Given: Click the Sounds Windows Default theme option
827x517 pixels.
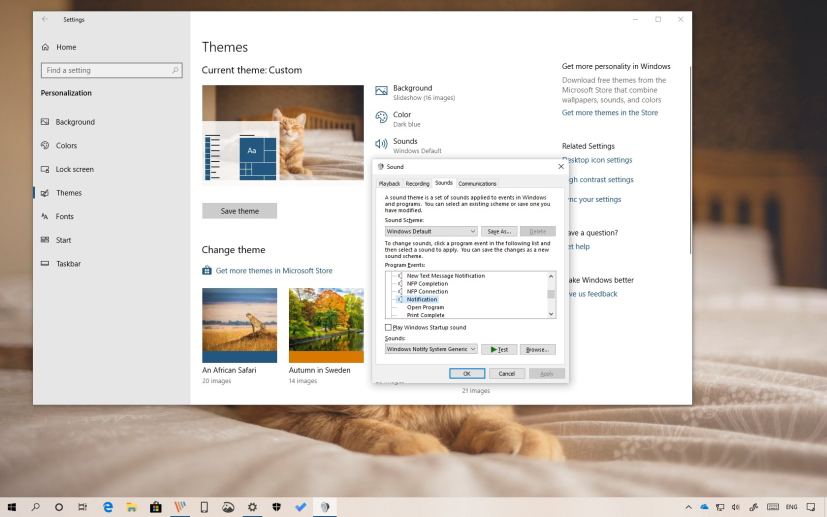Looking at the screenshot, I should click(x=408, y=146).
